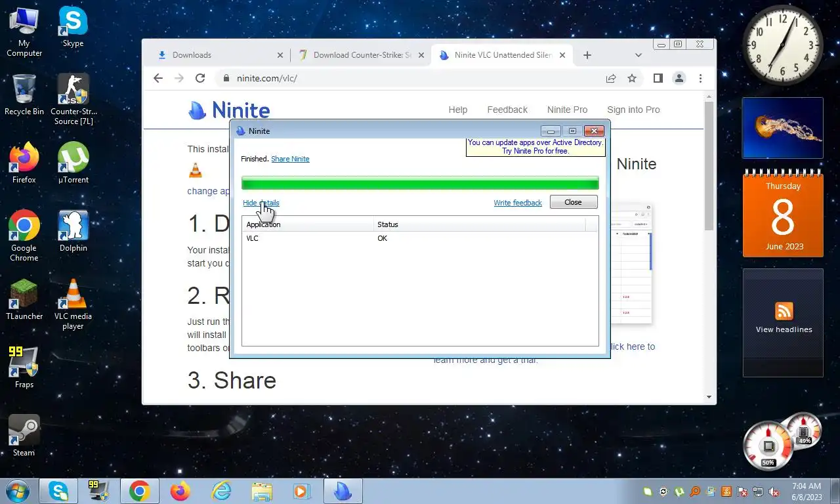Go back in Chrome
Viewport: 840px width, 504px height.
157,78
